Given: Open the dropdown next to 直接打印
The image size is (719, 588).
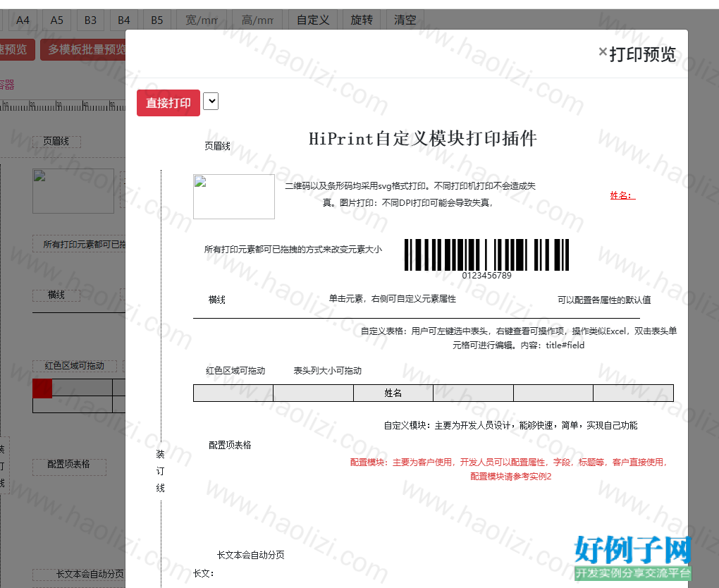Looking at the screenshot, I should click(x=211, y=102).
